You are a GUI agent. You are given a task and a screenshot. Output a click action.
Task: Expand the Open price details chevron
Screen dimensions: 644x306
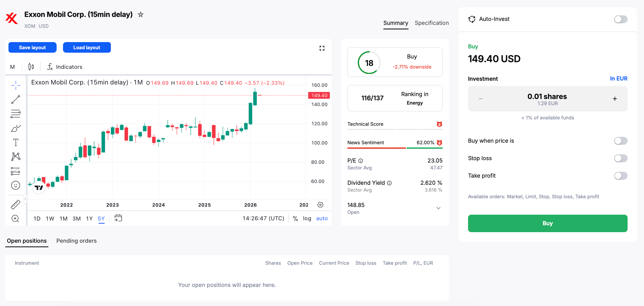438,208
